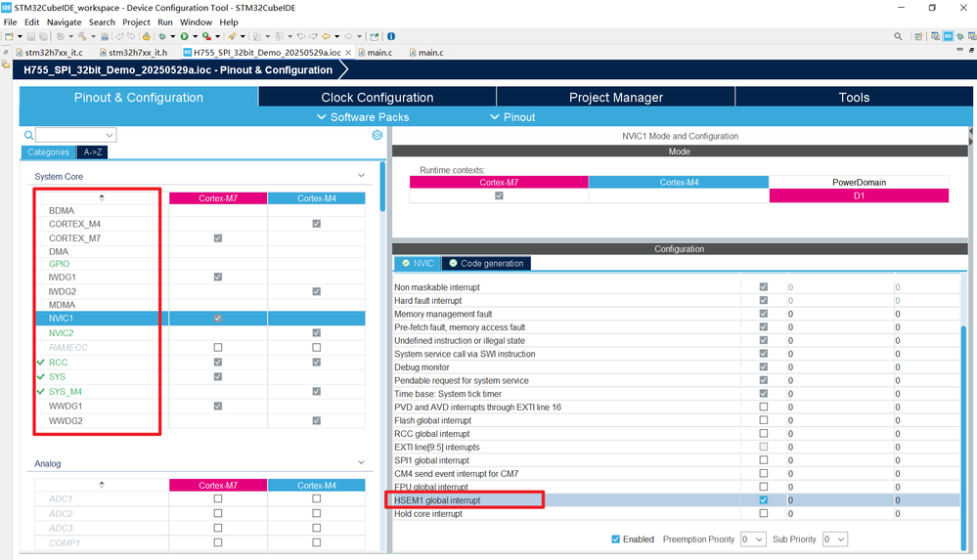Click the sort arrows above the Analog list
This screenshot has width=977, height=560.
tap(102, 484)
